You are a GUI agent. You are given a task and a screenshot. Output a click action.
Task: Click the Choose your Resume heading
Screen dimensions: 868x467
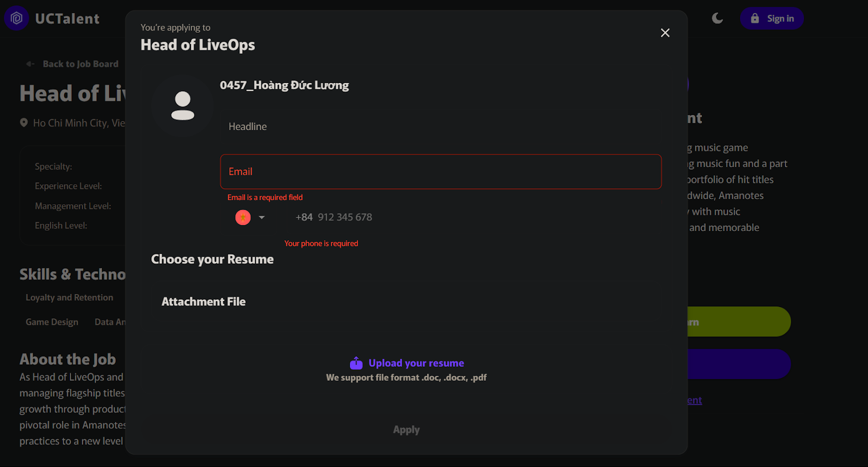coord(212,259)
